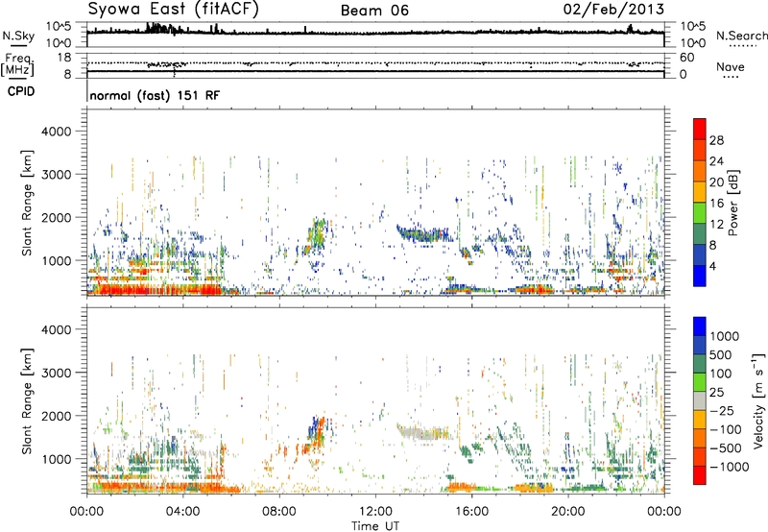This screenshot has height=532, width=768.
Task: Pick the red top segment of power colorbar
Action: pyautogui.click(x=700, y=130)
